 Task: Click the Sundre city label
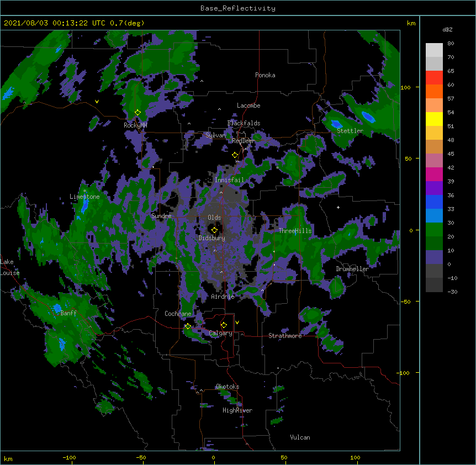point(161,216)
